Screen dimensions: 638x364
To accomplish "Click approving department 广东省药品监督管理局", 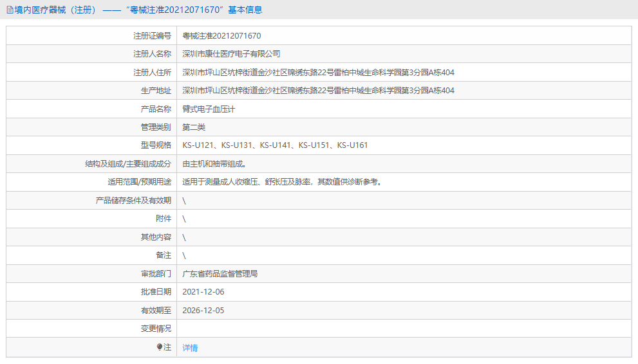I will (220, 274).
